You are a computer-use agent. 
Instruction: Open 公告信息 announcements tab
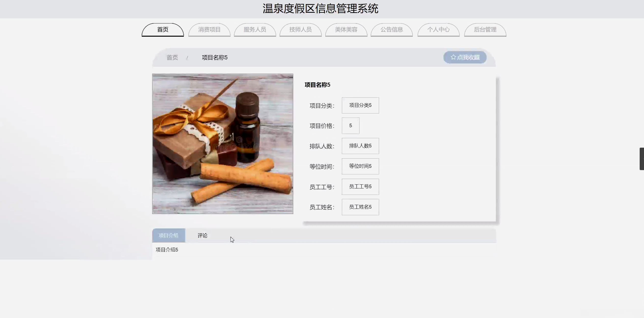392,30
